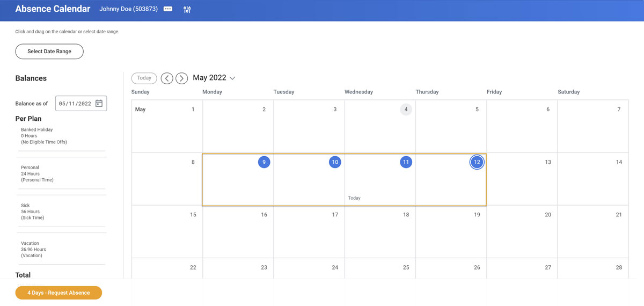Select Wednesday May 18 cell

[x=380, y=231]
